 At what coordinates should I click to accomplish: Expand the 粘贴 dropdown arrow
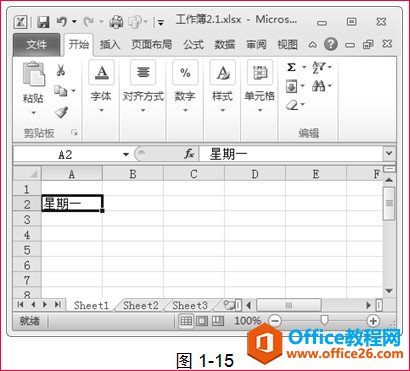[x=33, y=113]
